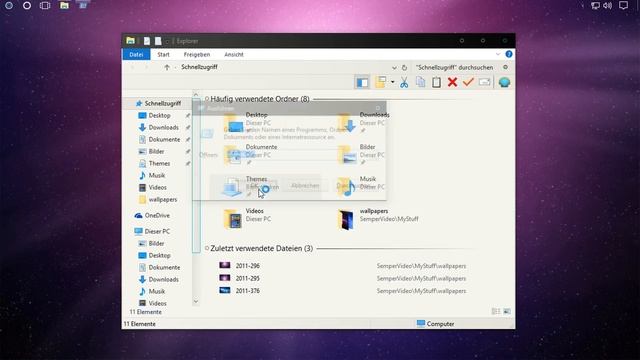Click the Schnellzugriff address bar path
This screenshot has height=360, width=640.
click(x=199, y=67)
